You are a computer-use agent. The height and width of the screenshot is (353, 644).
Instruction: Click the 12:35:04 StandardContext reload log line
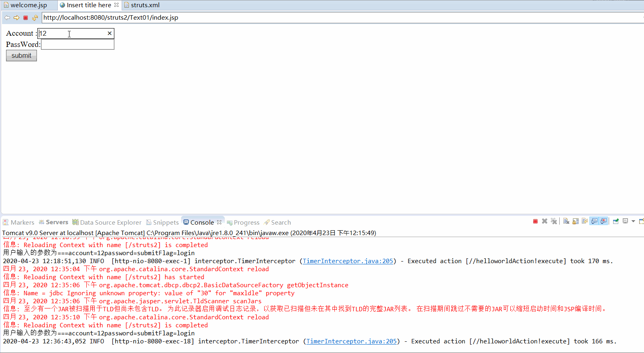[x=136, y=269]
